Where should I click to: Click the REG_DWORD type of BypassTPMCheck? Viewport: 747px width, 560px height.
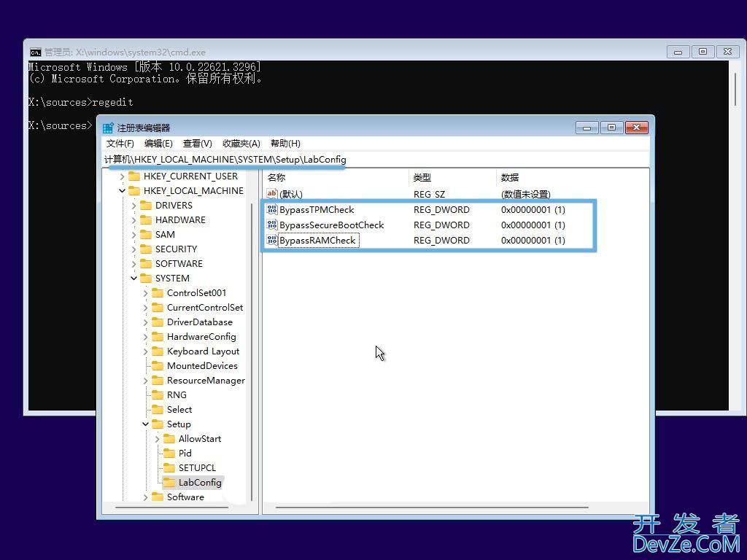tap(441, 209)
